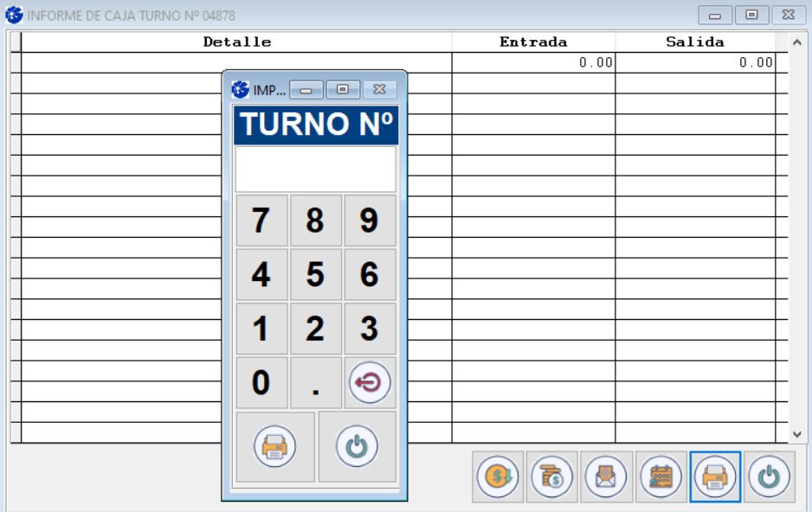Click the power icon in bottom toolbar
This screenshot has height=512, width=812.
(x=769, y=477)
